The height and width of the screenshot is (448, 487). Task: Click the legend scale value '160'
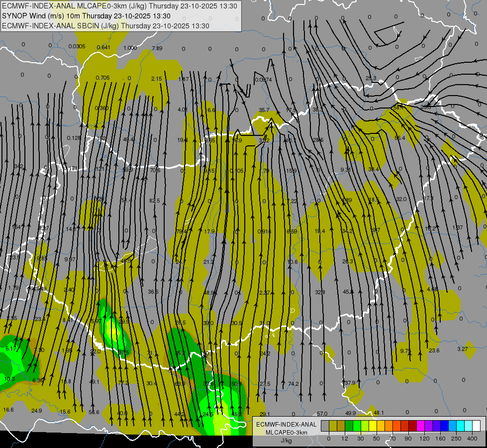pyautogui.click(x=440, y=439)
